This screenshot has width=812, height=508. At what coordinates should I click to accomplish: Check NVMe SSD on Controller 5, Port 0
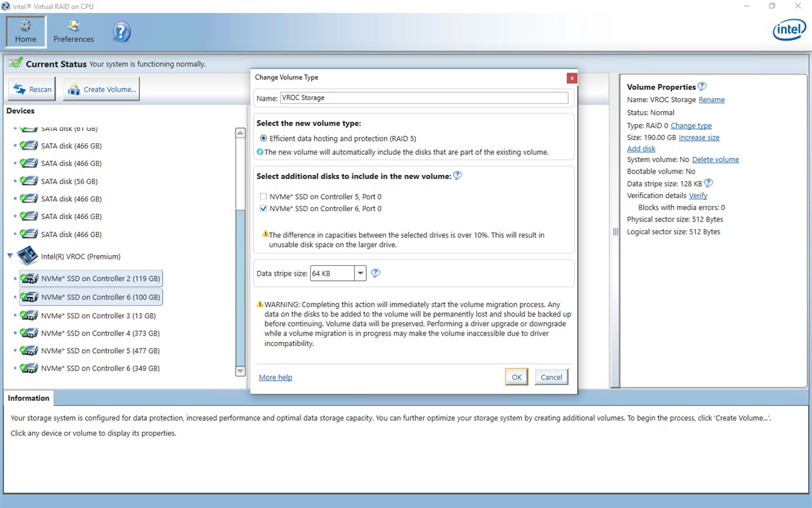pos(263,196)
